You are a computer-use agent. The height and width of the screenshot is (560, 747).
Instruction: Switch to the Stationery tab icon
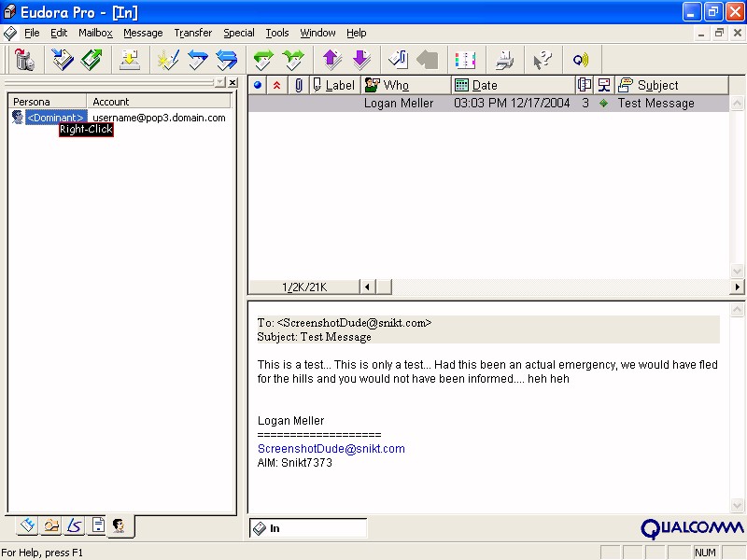(x=98, y=525)
